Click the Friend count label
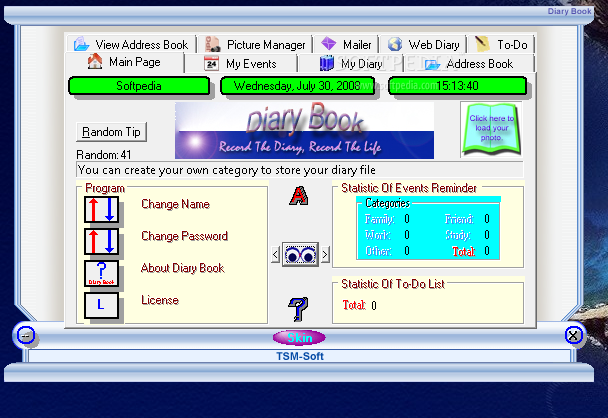The width and height of the screenshot is (608, 418). (x=459, y=219)
